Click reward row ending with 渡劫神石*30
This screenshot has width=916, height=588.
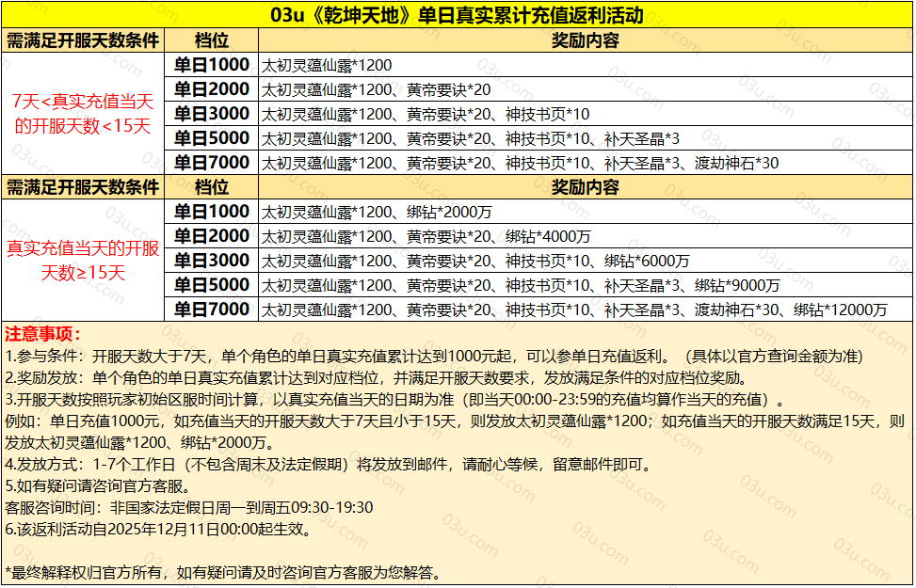point(520,163)
